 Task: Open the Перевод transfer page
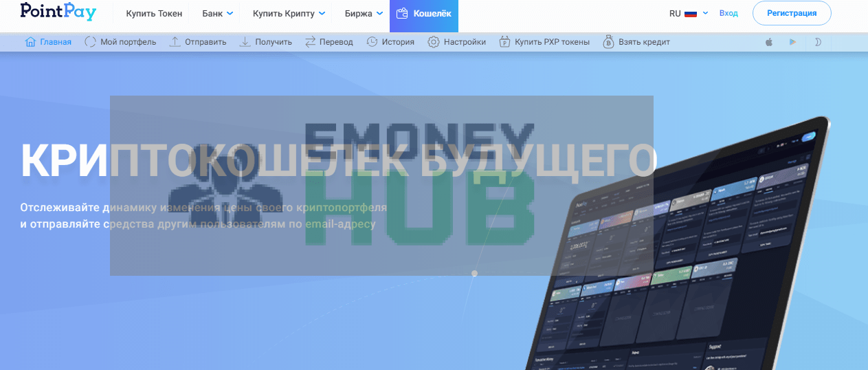pyautogui.click(x=329, y=42)
